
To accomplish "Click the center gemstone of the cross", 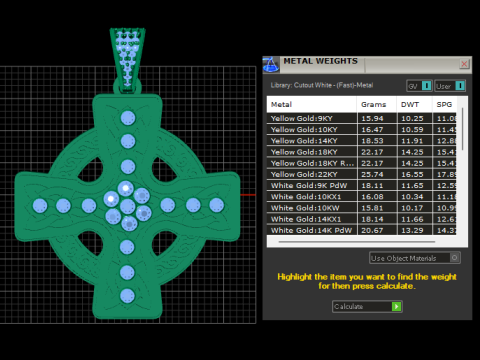I will [127, 206].
